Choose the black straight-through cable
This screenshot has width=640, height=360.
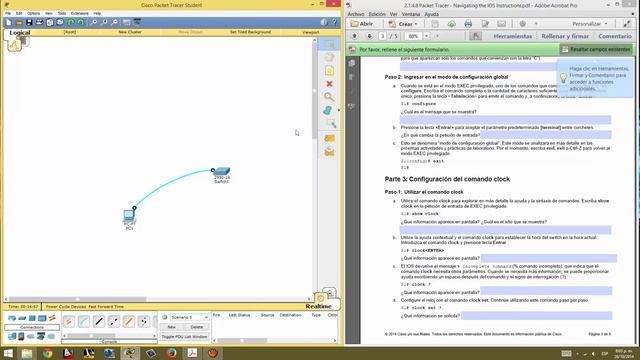tap(99, 322)
